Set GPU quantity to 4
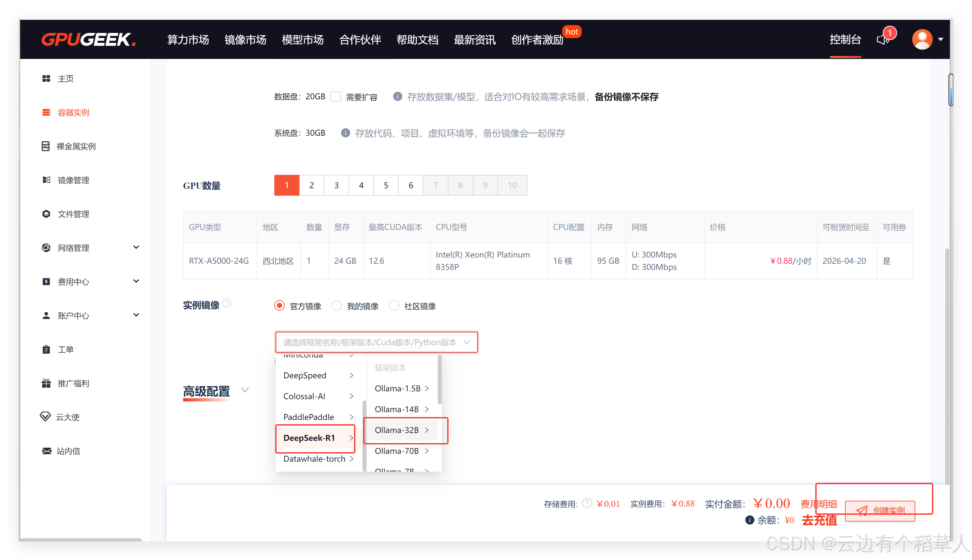This screenshot has width=972, height=560. [361, 185]
